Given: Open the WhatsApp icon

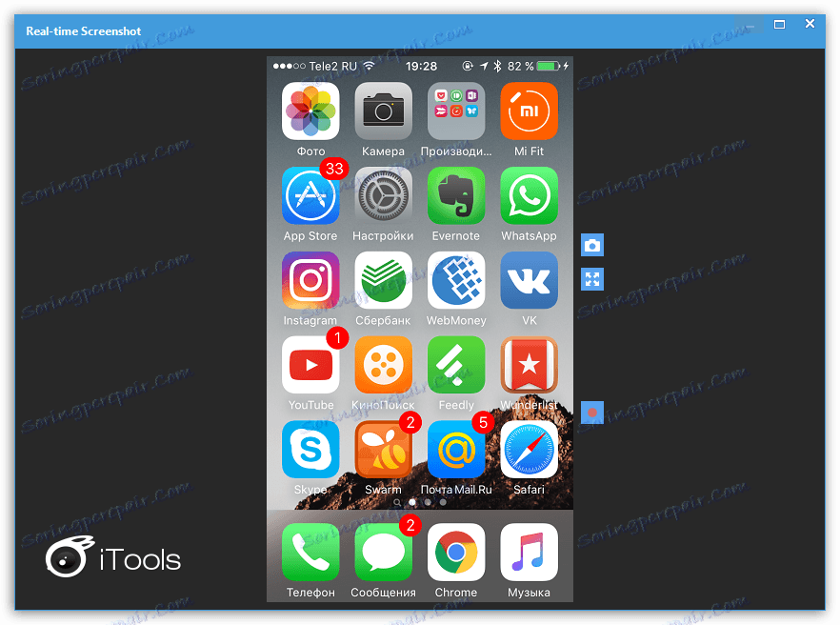Looking at the screenshot, I should click(x=530, y=195).
